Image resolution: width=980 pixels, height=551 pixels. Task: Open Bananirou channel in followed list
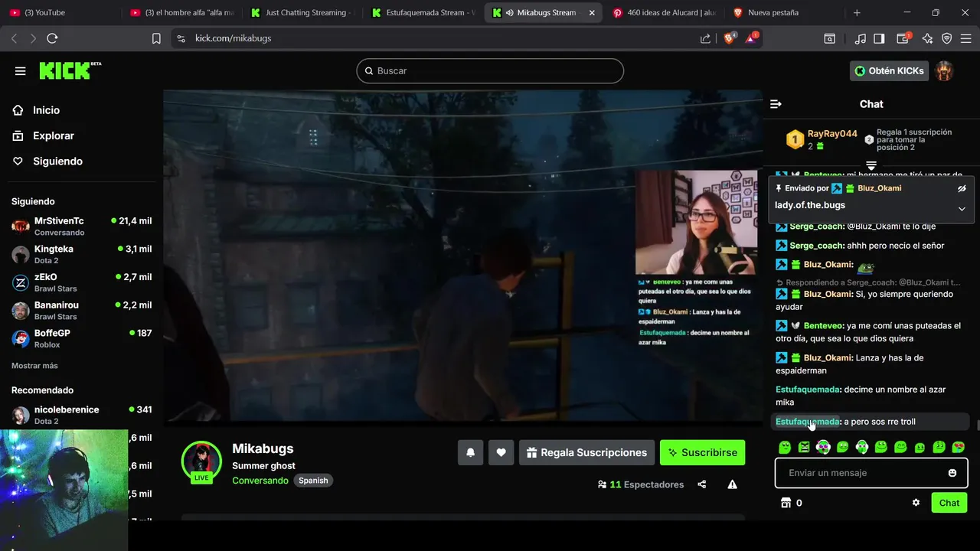[81, 310]
